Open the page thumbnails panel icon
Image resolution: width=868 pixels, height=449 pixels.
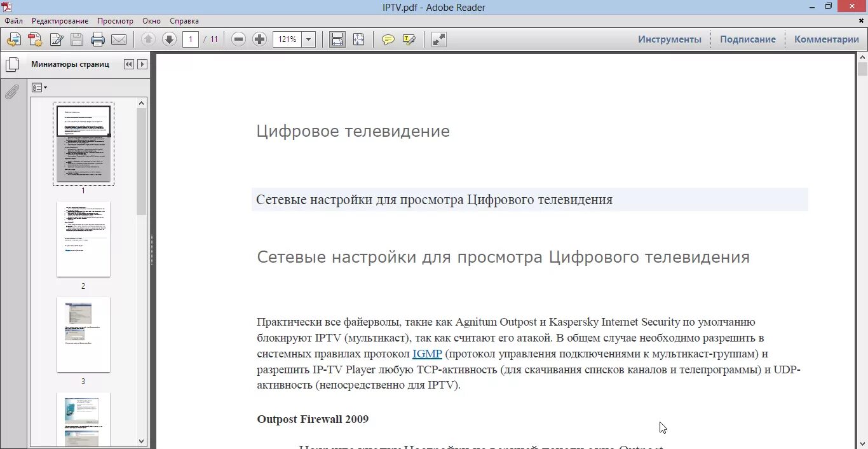[x=12, y=65]
